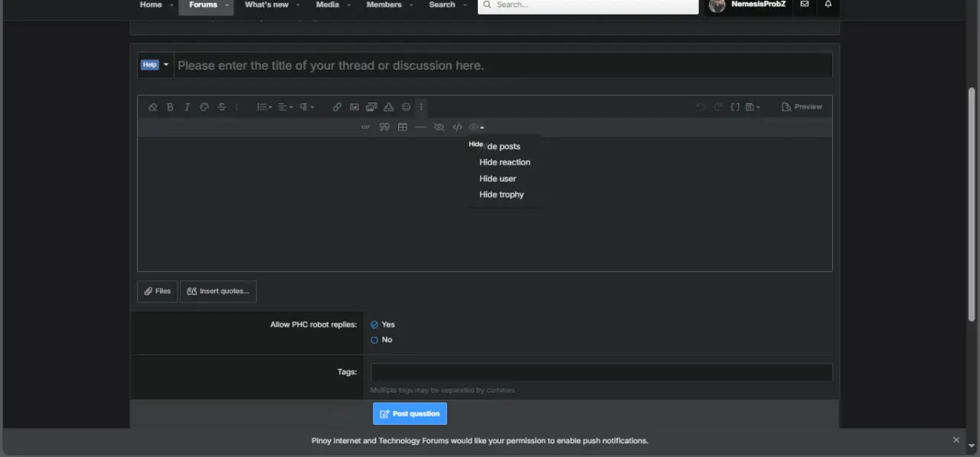Open the inbox envelope icon

coord(804,5)
